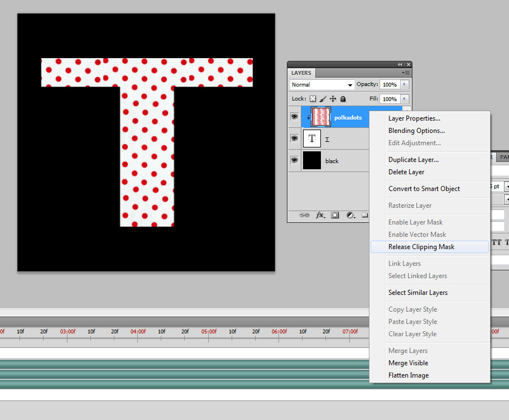Click the lock transparent pixels icon
Viewport: 509px width, 420px height.
tap(313, 99)
